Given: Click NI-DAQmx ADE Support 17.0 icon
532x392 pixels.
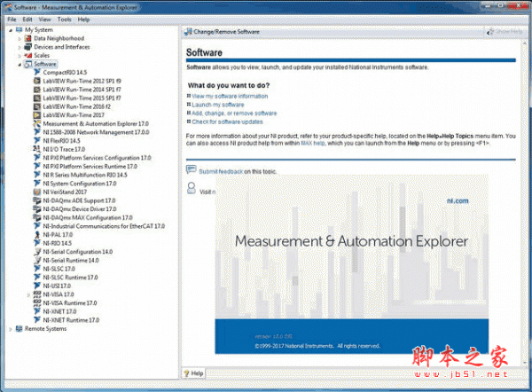Looking at the screenshot, I should (x=37, y=200).
